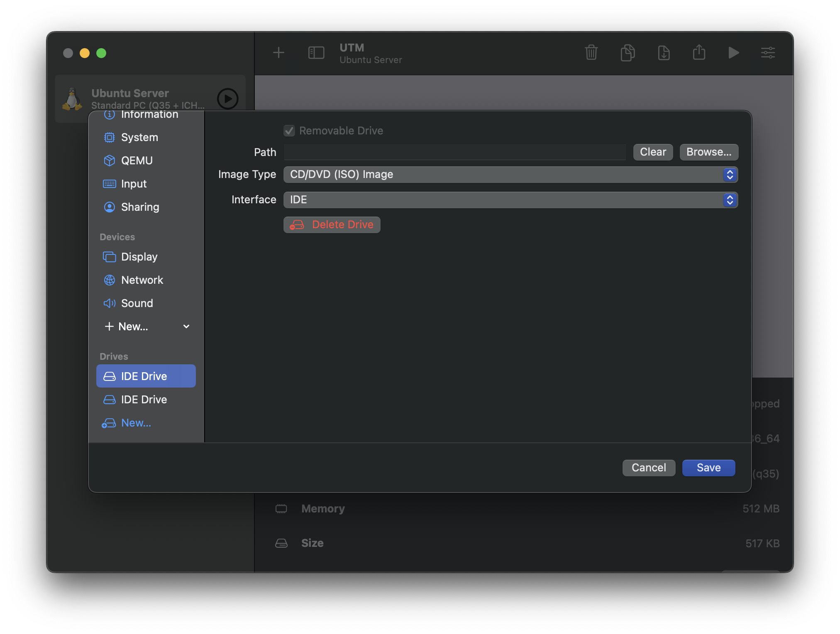This screenshot has height=634, width=840.
Task: Open the Display device settings
Action: pos(146,257)
